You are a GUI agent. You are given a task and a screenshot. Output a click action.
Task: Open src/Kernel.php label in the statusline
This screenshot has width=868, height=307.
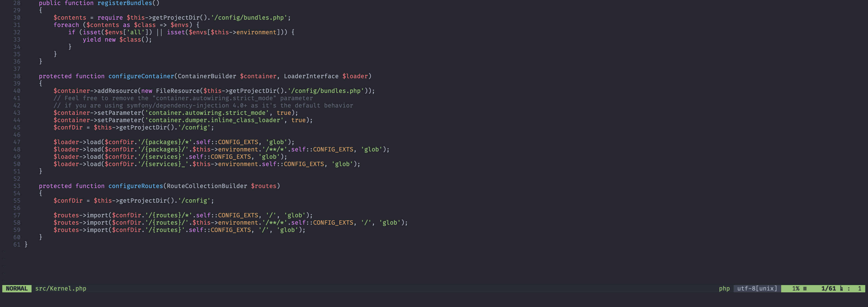pos(61,288)
